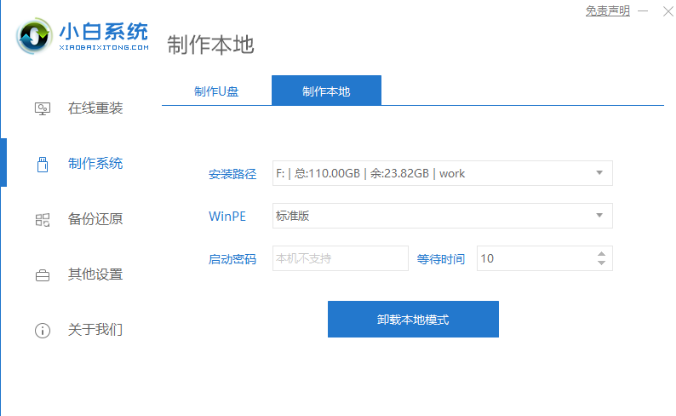Increase 等待时间 with the up arrow
The width and height of the screenshot is (676, 416).
pyautogui.click(x=601, y=253)
